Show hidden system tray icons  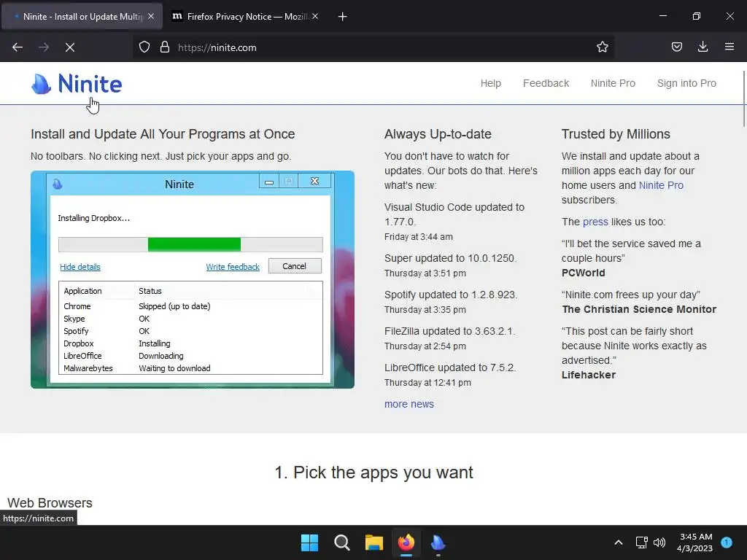point(619,542)
